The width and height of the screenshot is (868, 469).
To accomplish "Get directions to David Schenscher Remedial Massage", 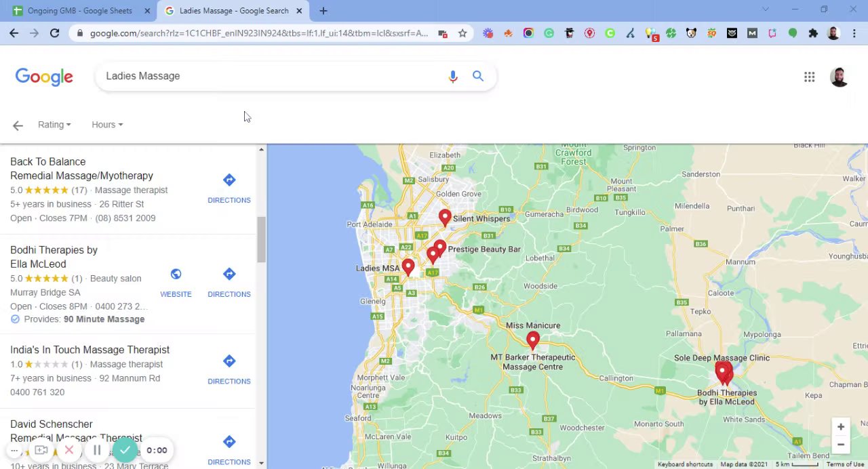I will 229,449.
